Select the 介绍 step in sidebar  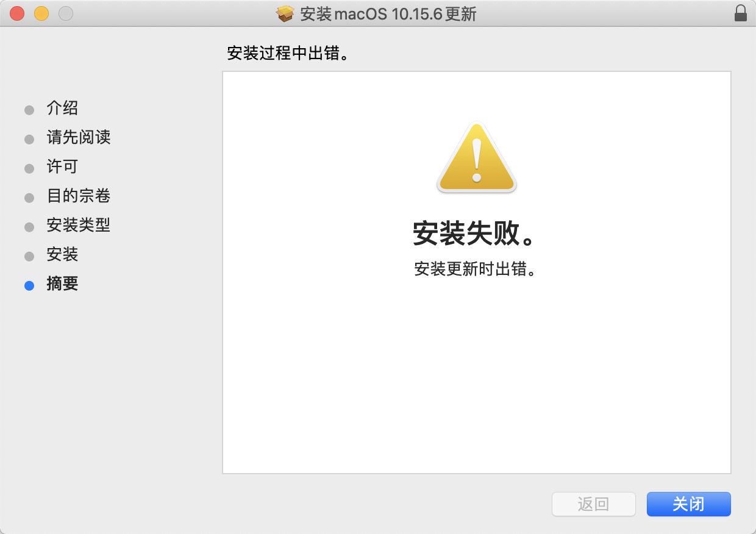(x=62, y=109)
